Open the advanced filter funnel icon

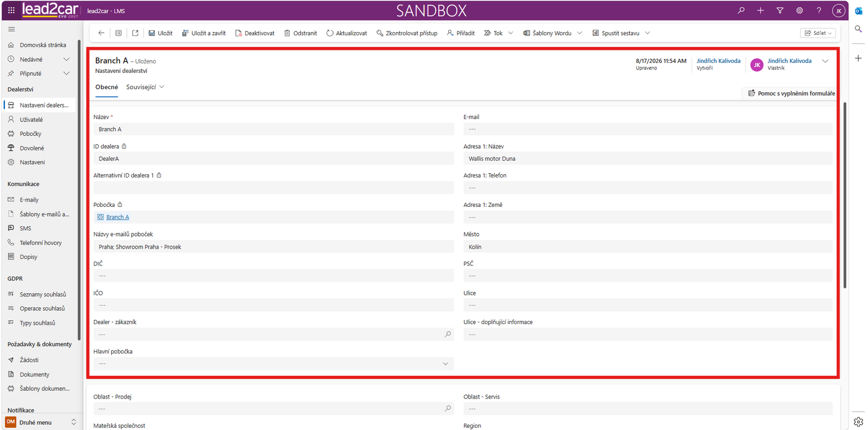tap(780, 10)
